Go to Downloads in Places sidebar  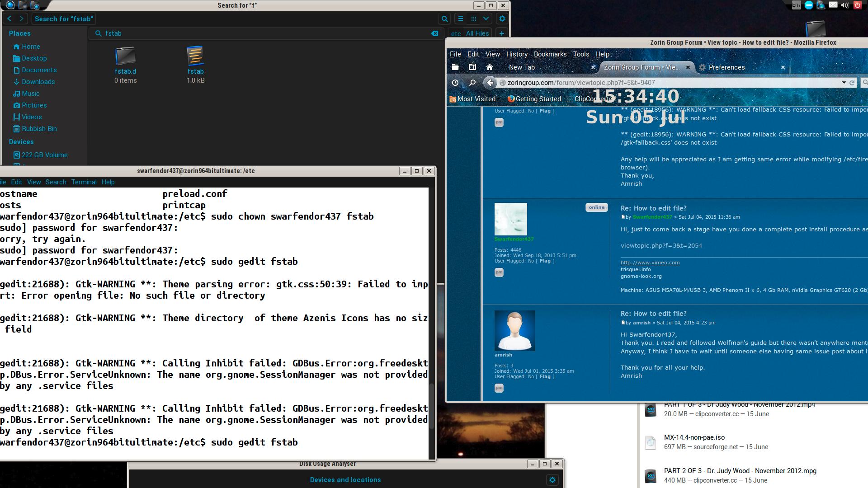(x=38, y=82)
